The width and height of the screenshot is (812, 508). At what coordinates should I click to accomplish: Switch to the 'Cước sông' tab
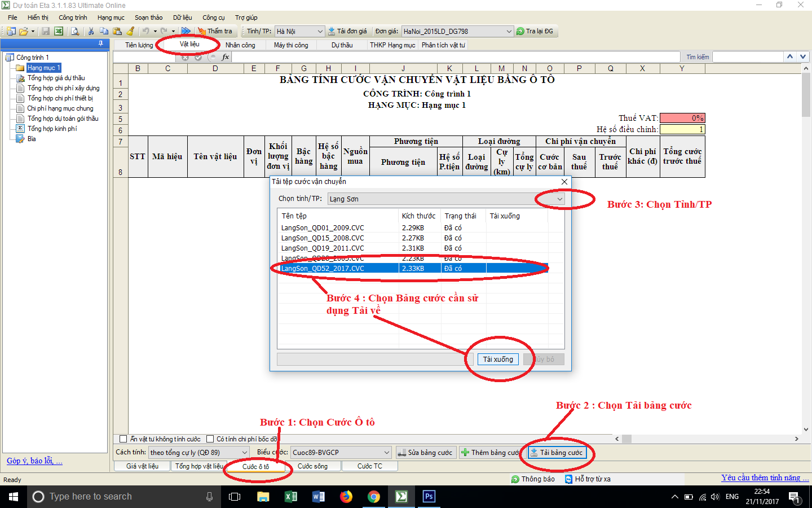[312, 466]
